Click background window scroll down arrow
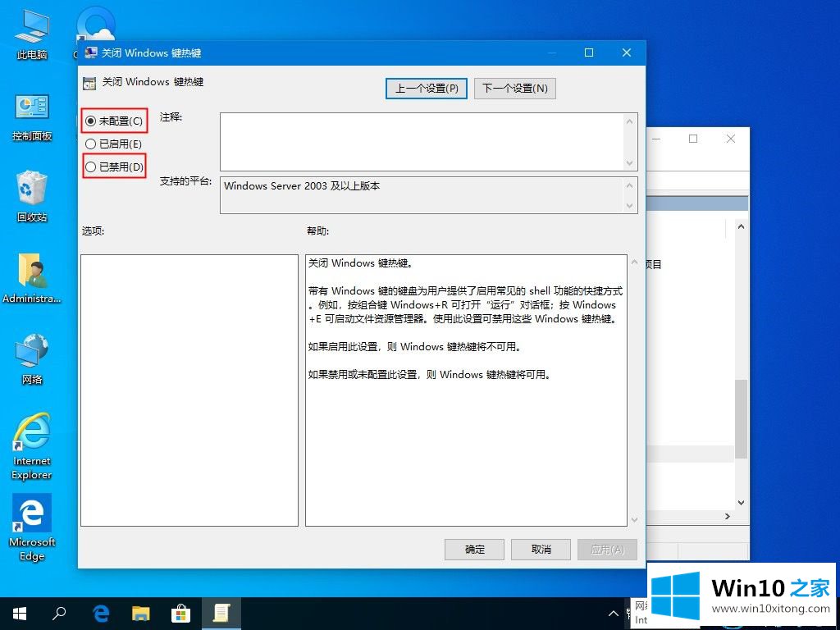840x630 pixels. (x=741, y=503)
